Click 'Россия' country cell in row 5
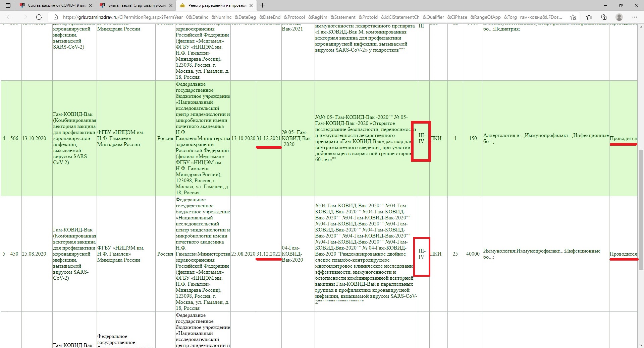The image size is (644, 348). [x=165, y=254]
